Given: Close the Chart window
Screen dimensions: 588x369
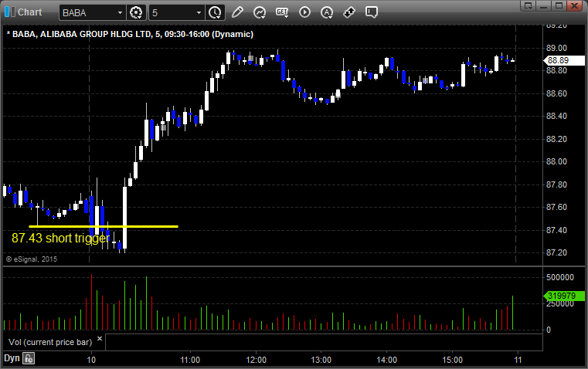Looking at the screenshot, I should point(574,5).
